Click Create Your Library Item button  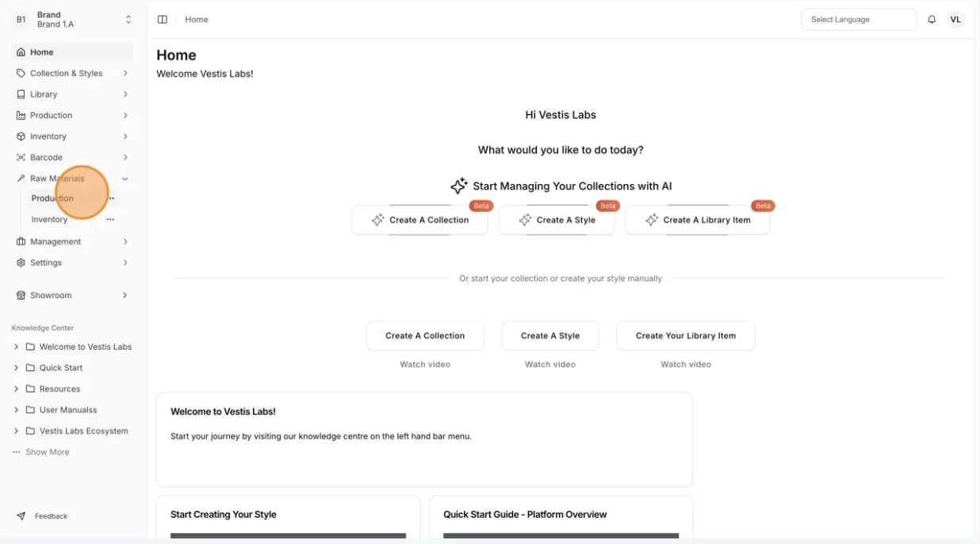(686, 335)
